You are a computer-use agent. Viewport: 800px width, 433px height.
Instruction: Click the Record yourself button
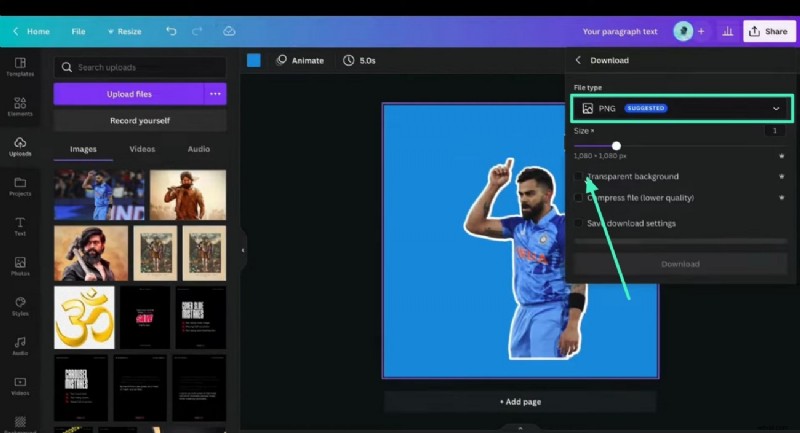140,121
